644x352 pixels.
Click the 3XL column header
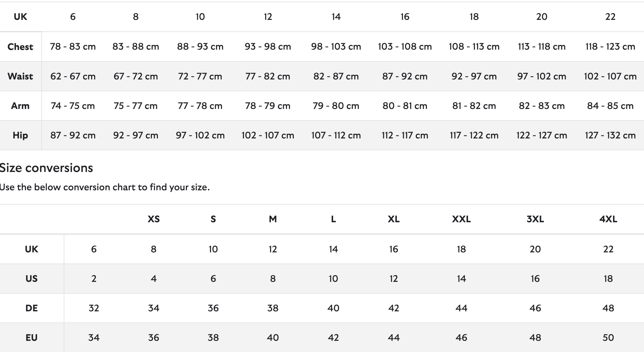pos(535,219)
